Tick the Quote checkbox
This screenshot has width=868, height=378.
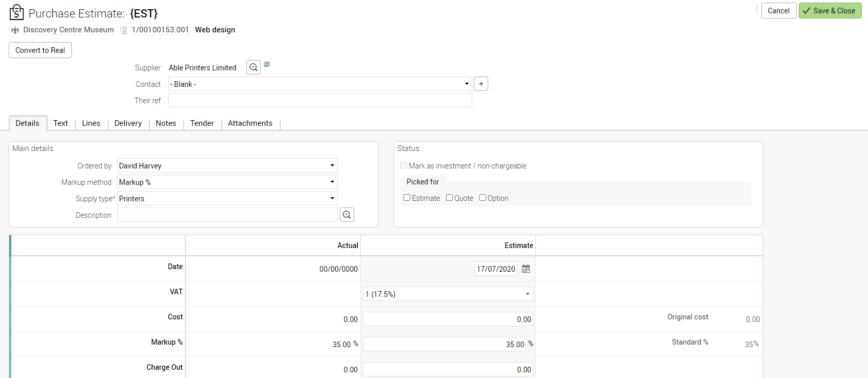(x=450, y=198)
